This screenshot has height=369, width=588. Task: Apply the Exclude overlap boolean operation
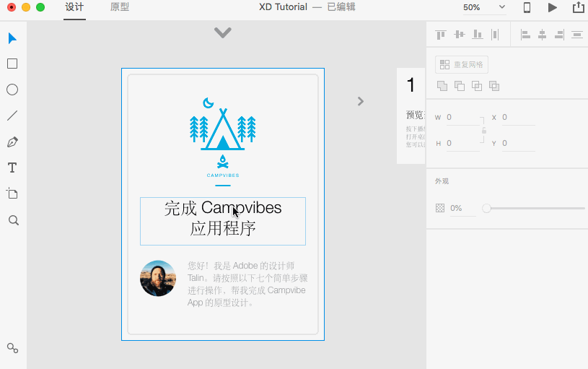tap(494, 86)
